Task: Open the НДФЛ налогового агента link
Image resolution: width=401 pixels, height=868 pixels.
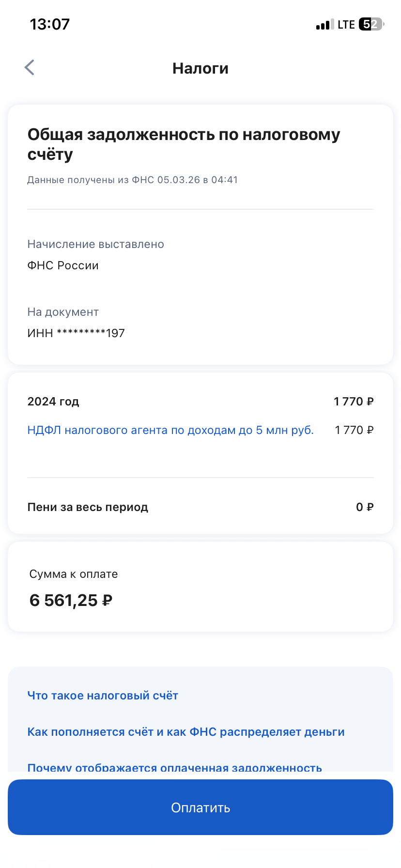Action: (170, 430)
